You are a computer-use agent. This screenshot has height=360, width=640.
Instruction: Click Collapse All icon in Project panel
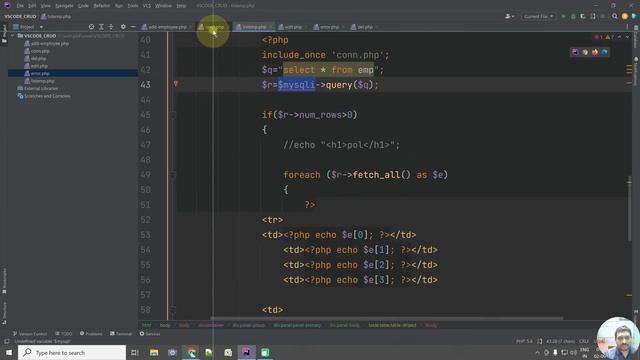111,27
